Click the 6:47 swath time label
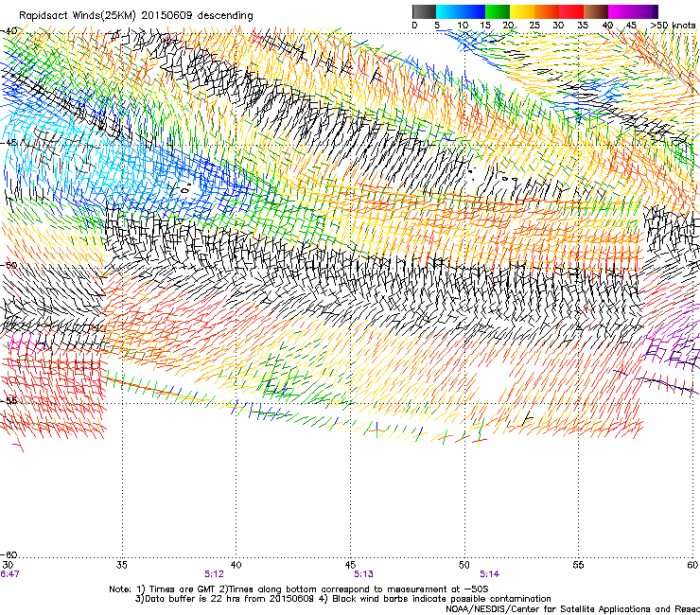This screenshot has height=615, width=700. 9,574
